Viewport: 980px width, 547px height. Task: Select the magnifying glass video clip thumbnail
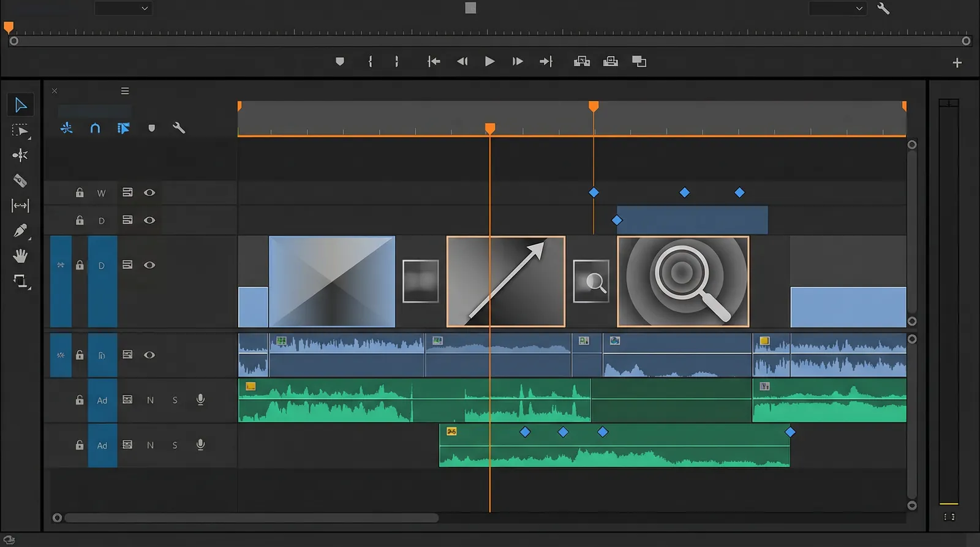pos(683,282)
